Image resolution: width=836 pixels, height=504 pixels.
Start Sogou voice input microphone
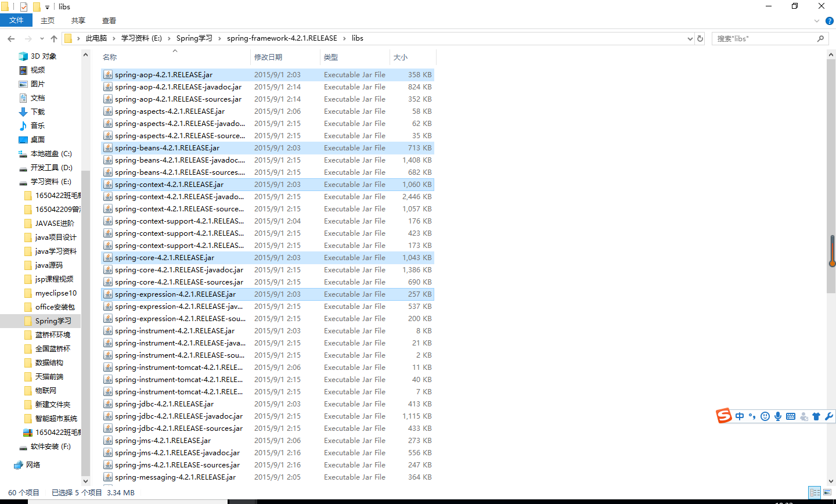(x=778, y=416)
